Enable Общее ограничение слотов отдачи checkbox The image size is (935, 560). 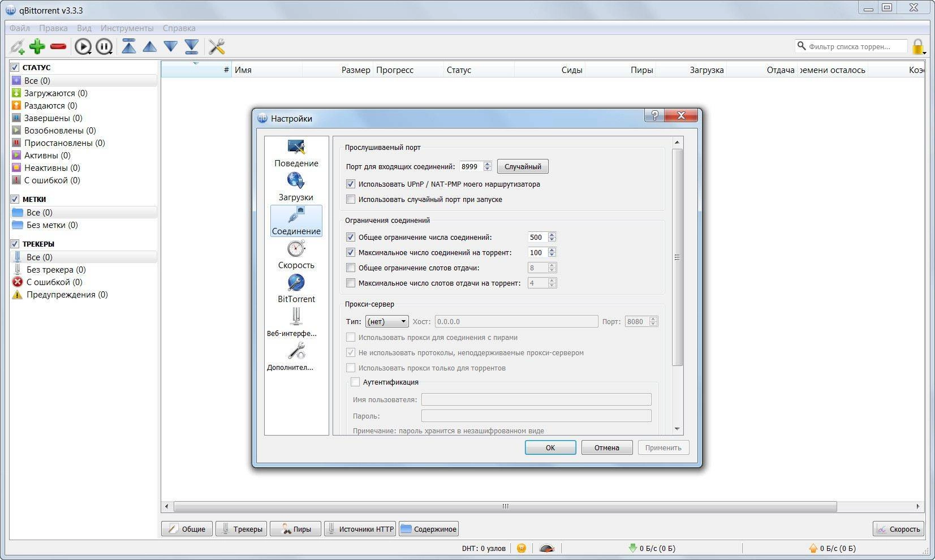[x=351, y=268]
